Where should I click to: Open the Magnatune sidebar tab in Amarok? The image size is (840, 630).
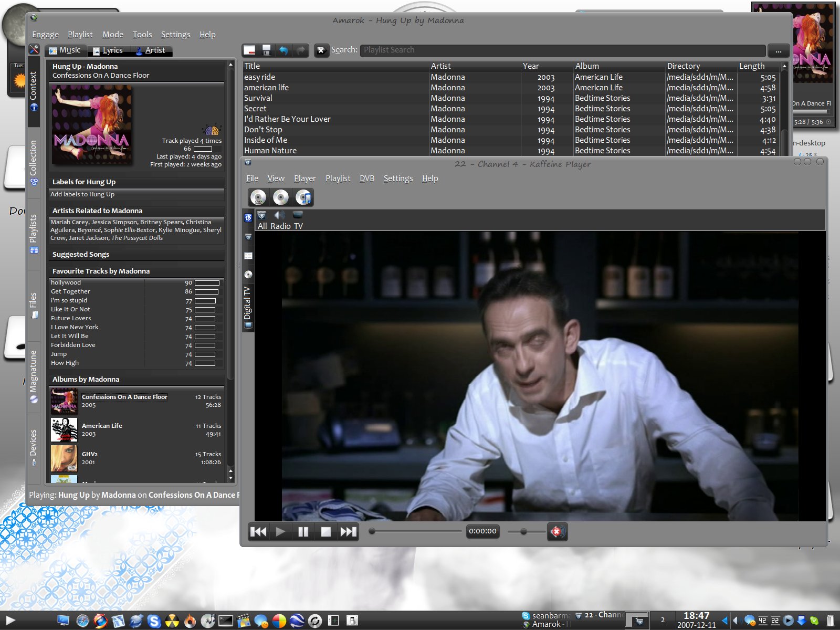34,376
